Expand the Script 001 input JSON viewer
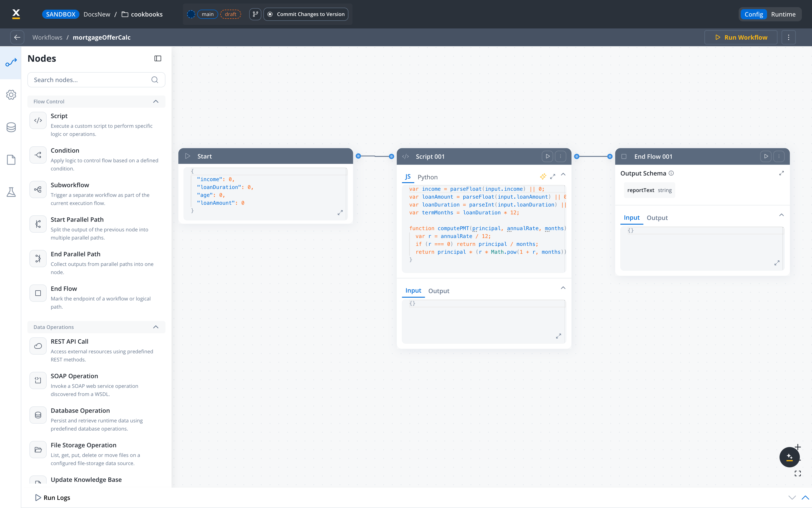This screenshot has height=508, width=812. tap(558, 336)
